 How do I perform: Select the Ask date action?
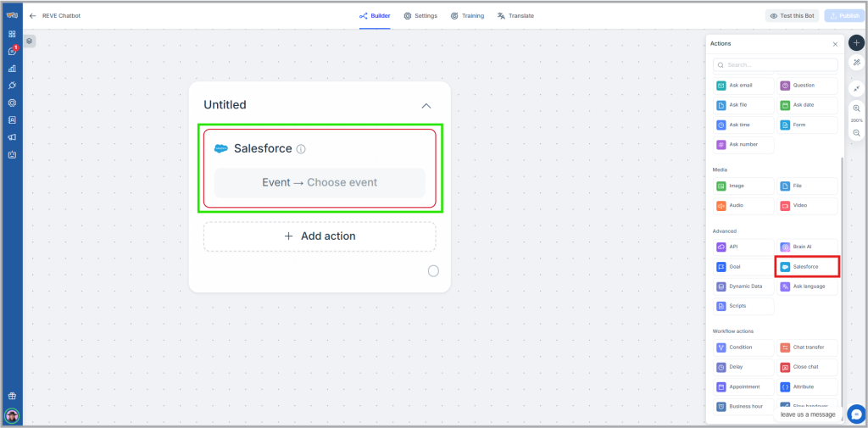tap(807, 105)
